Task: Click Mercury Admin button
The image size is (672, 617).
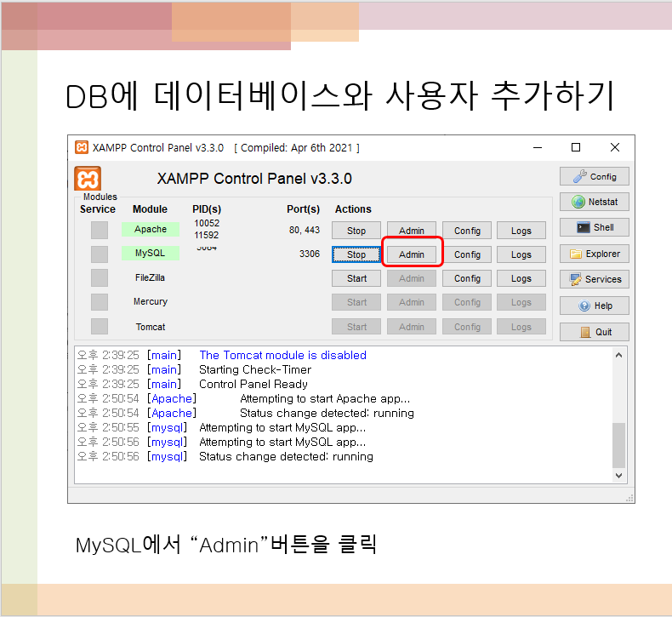Action: (412, 302)
